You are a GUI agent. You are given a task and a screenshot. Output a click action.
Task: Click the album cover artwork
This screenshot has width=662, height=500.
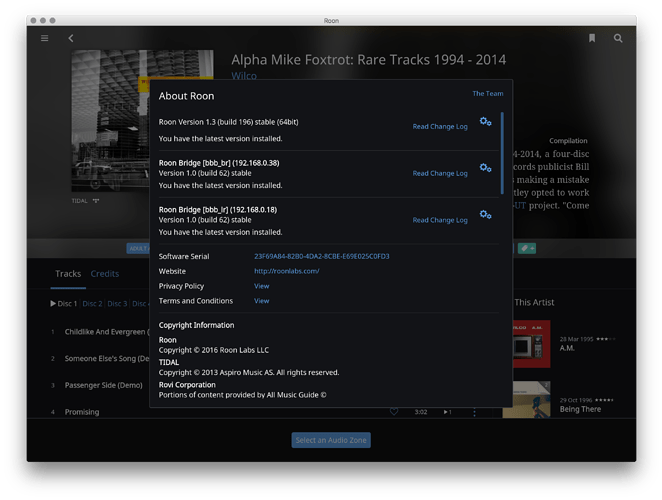tap(111, 121)
